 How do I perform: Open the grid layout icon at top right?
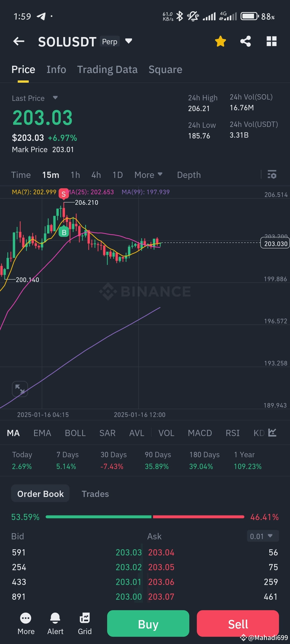[x=271, y=41]
